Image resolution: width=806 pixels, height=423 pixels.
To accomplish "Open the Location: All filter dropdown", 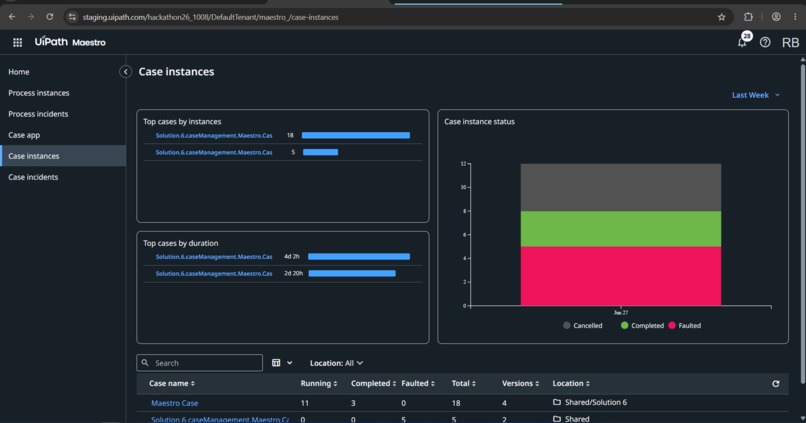I will tap(336, 363).
